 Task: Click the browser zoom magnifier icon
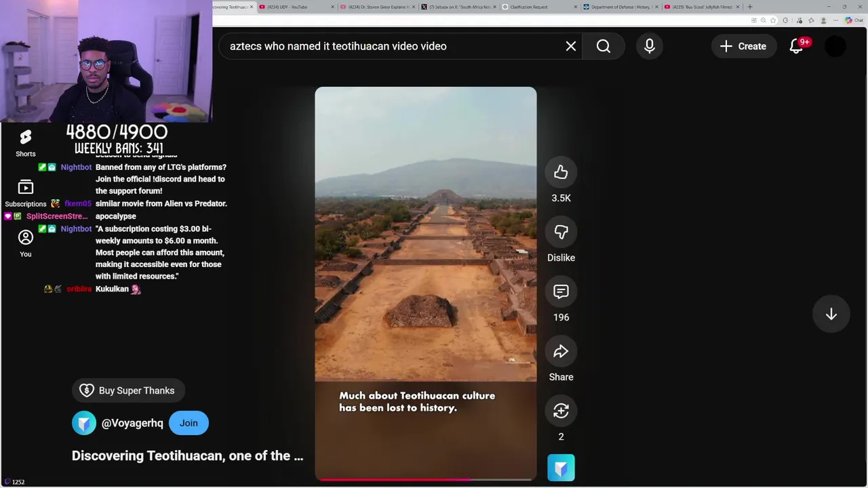click(x=764, y=20)
